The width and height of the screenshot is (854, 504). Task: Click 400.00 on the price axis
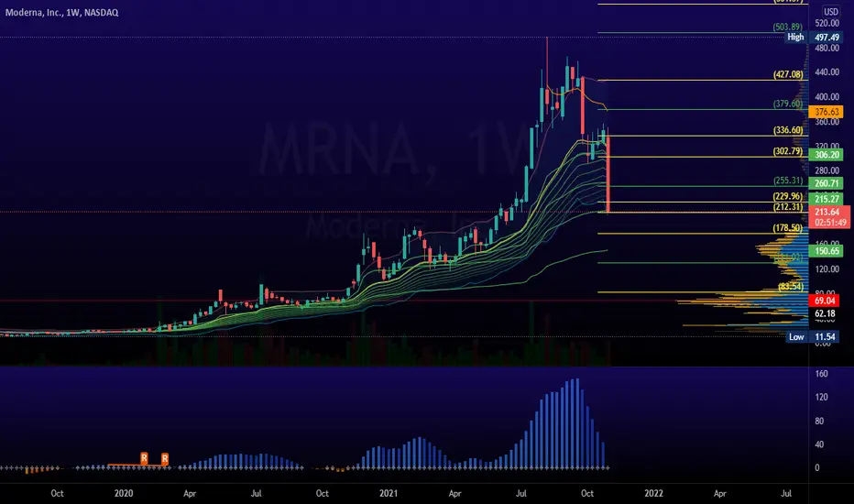click(827, 97)
